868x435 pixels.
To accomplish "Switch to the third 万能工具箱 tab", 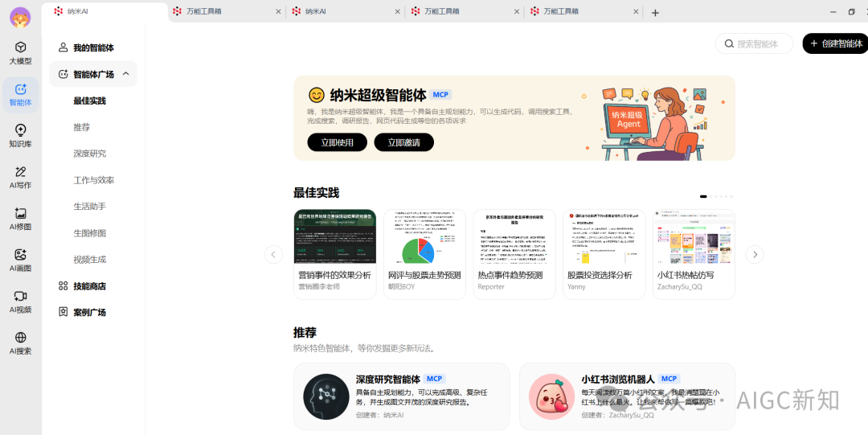I will tap(584, 11).
